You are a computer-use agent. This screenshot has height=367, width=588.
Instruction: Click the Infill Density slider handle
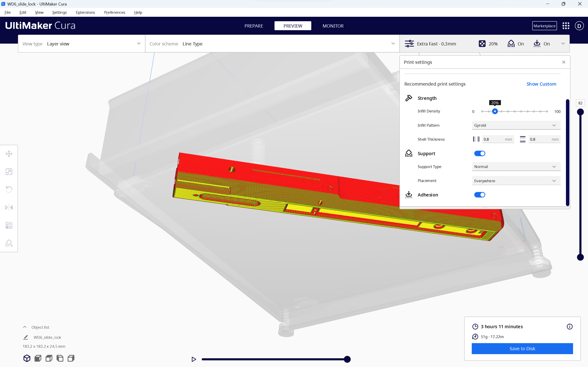pyautogui.click(x=495, y=111)
